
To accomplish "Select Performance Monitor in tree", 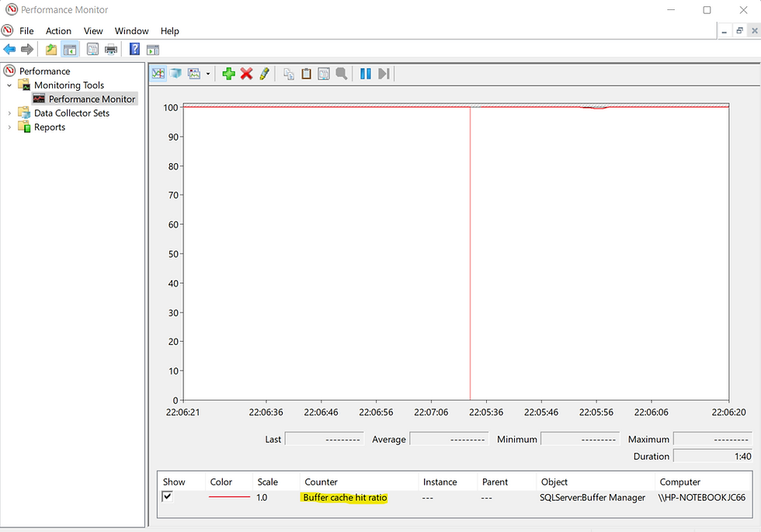I will (92, 99).
